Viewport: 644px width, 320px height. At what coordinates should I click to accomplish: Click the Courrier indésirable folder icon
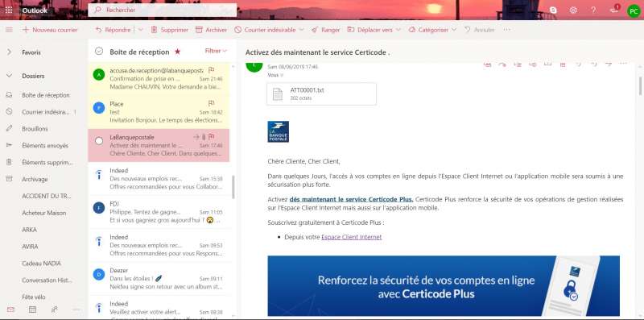click(x=9, y=112)
